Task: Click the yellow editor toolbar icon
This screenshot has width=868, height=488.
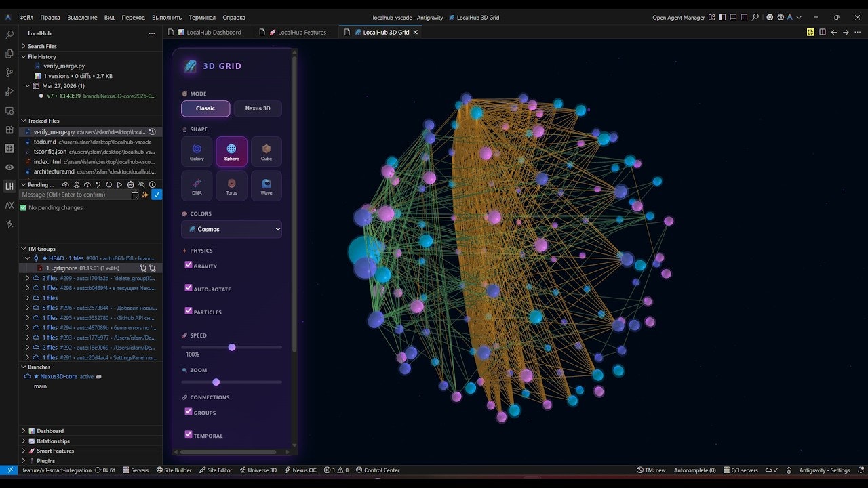Action: (811, 32)
